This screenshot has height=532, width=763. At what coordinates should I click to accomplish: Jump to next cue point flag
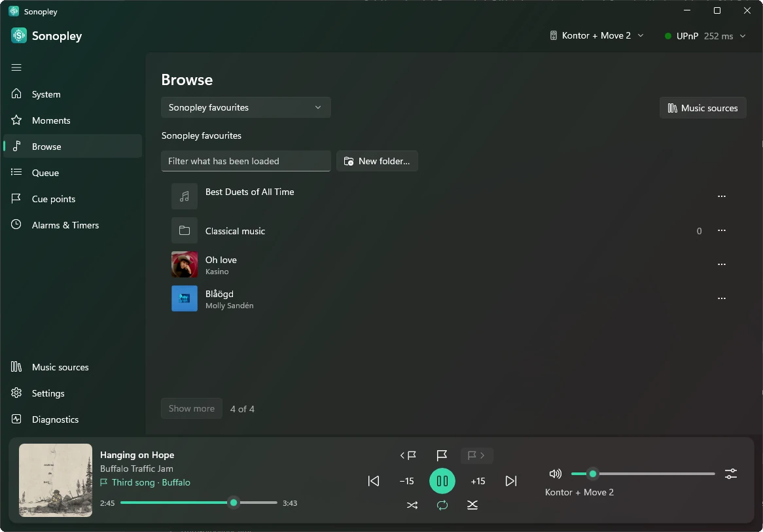[476, 455]
